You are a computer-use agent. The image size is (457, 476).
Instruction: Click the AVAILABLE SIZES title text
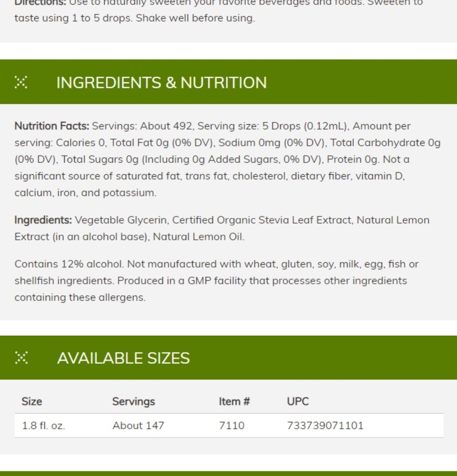(124, 358)
